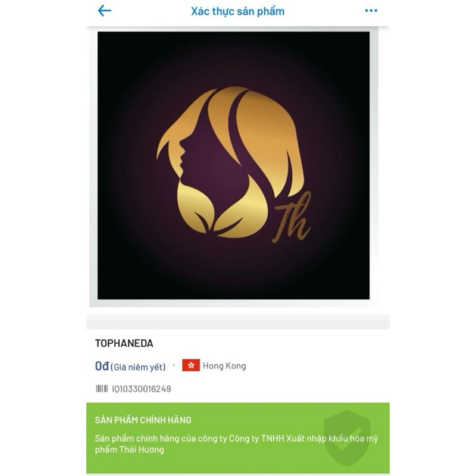Tap the golden leaf shapes in logo

[223, 209]
